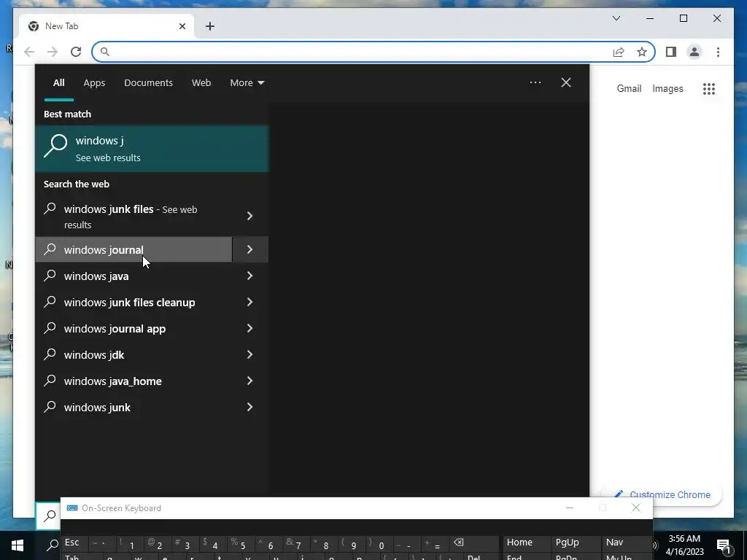
Task: Select 'windows junk files cleanup' suggestion
Action: tap(134, 302)
